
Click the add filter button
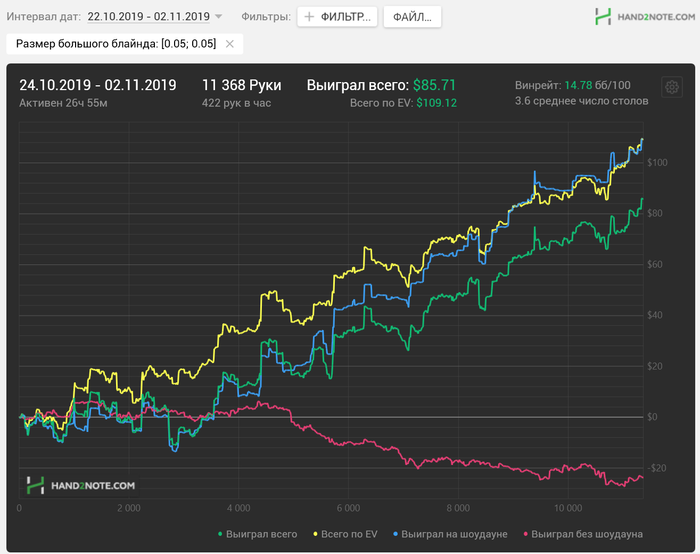(x=337, y=17)
